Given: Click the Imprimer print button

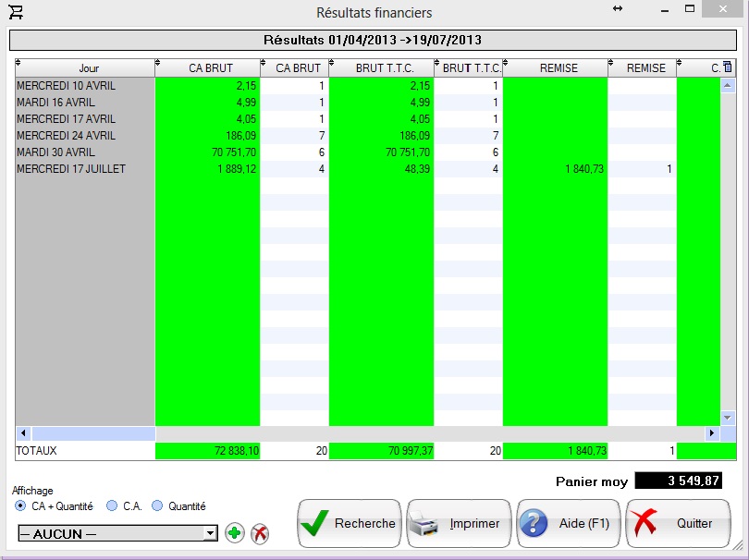Looking at the screenshot, I should [460, 524].
